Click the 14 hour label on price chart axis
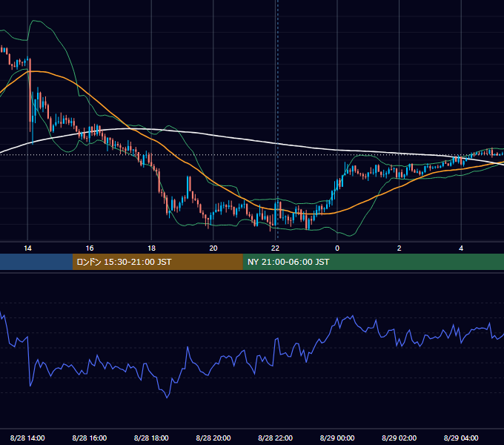Image resolution: width=504 pixels, height=445 pixels. click(27, 248)
